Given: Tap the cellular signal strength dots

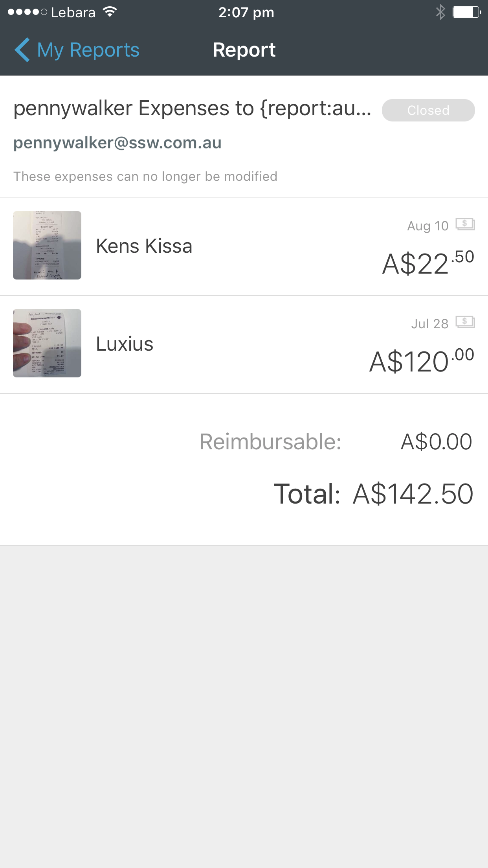Looking at the screenshot, I should 27,12.
